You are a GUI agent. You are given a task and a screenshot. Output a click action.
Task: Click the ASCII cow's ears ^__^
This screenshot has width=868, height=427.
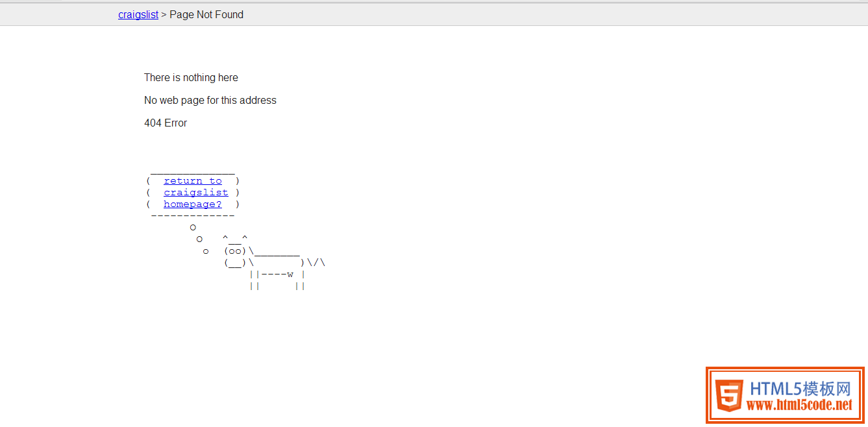click(235, 239)
